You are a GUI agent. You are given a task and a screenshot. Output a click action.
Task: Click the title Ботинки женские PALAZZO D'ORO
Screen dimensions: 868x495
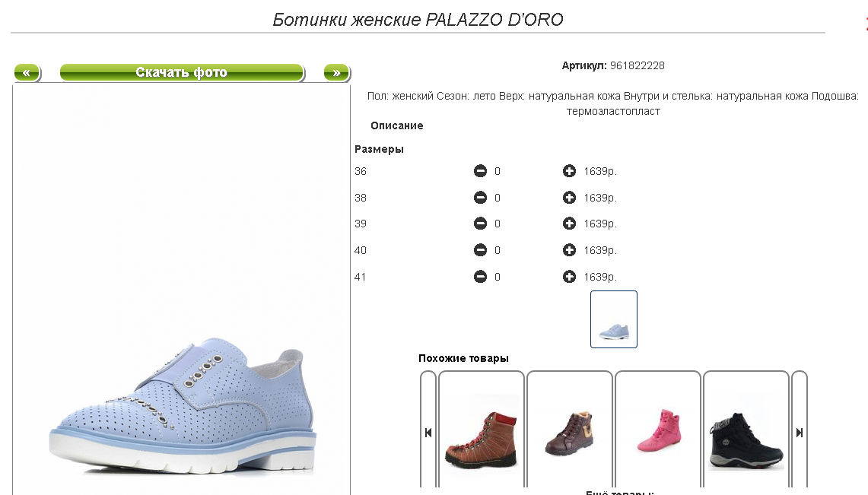(x=418, y=20)
